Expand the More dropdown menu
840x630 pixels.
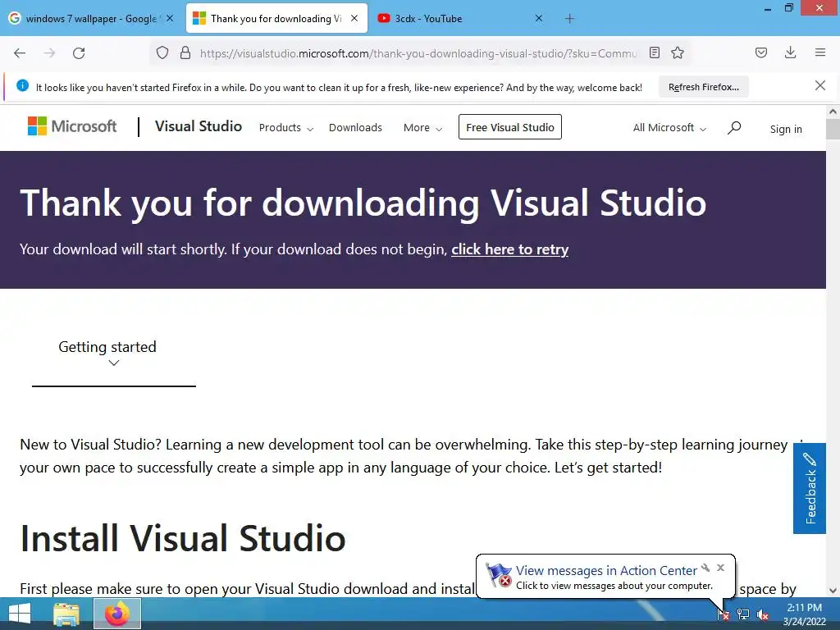[422, 127]
